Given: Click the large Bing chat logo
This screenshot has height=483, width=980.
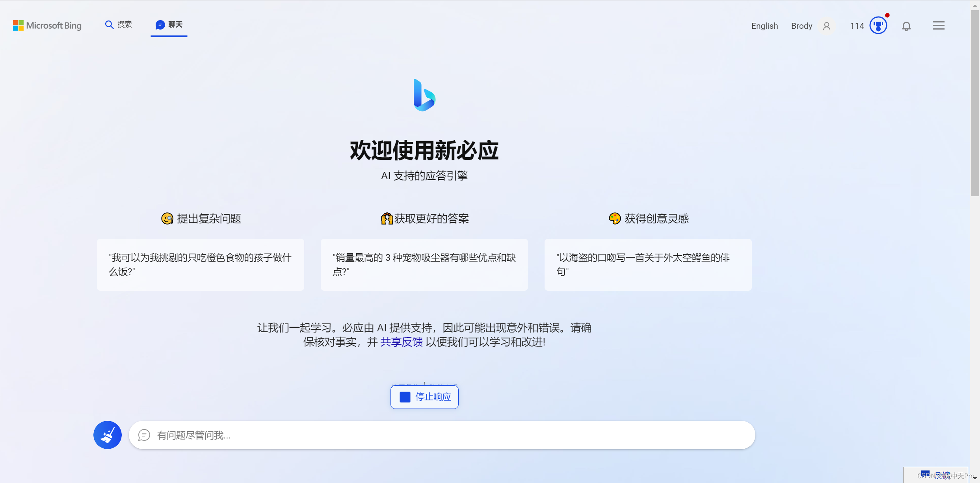Looking at the screenshot, I should [424, 95].
